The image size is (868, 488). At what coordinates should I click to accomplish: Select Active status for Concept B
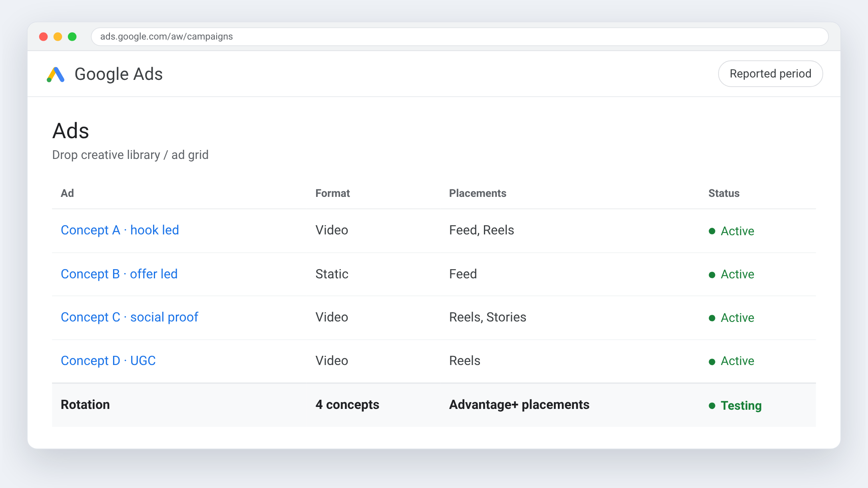[731, 274]
